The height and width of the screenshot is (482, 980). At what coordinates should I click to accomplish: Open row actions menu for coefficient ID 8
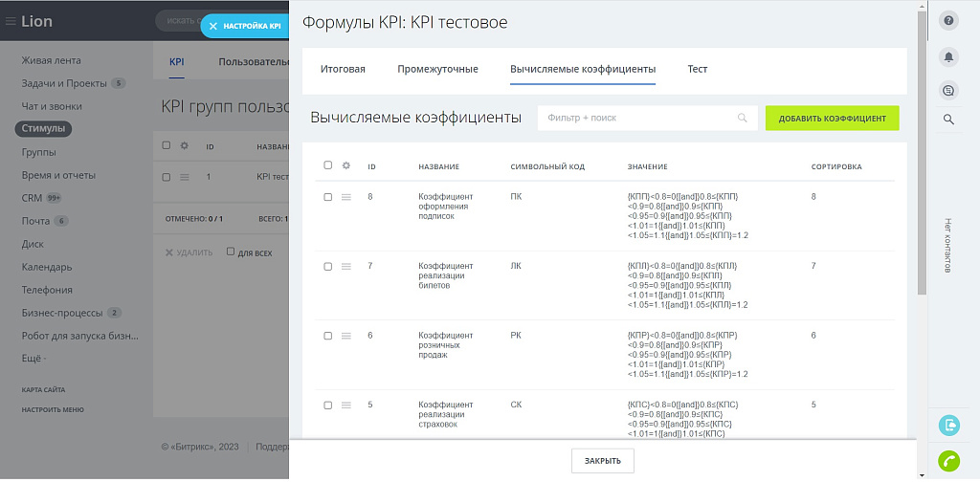(x=346, y=197)
